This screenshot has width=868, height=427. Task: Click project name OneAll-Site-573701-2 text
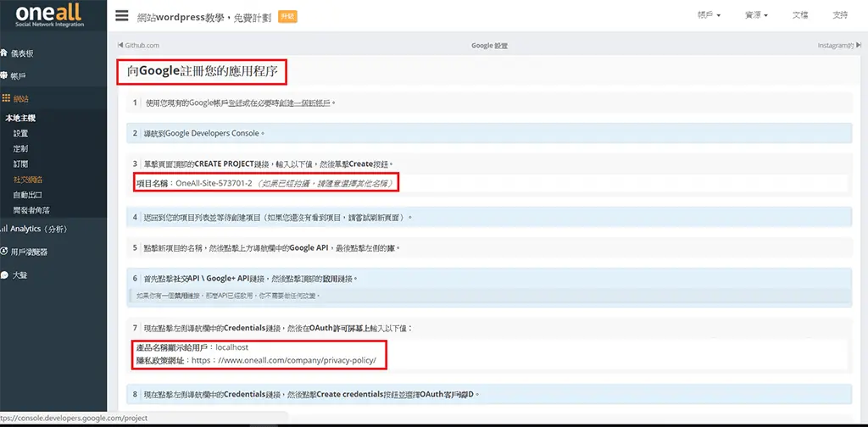214,183
